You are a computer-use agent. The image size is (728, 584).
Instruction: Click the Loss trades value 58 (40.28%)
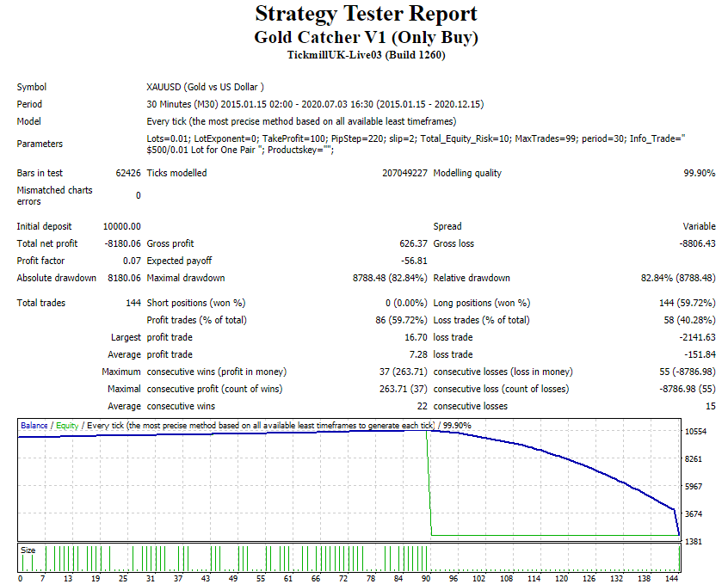click(689, 320)
